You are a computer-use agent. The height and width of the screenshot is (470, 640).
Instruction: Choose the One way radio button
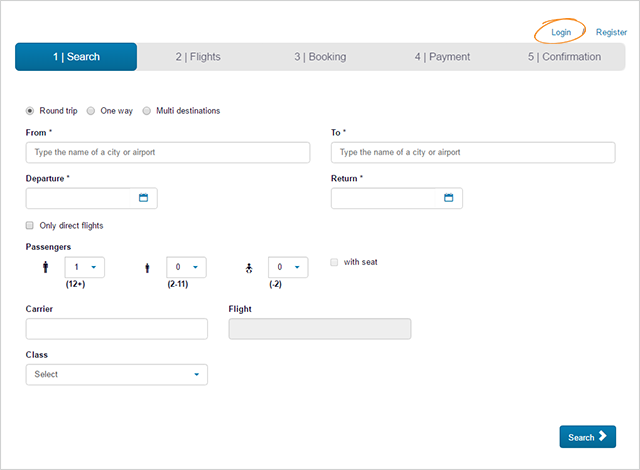(91, 111)
